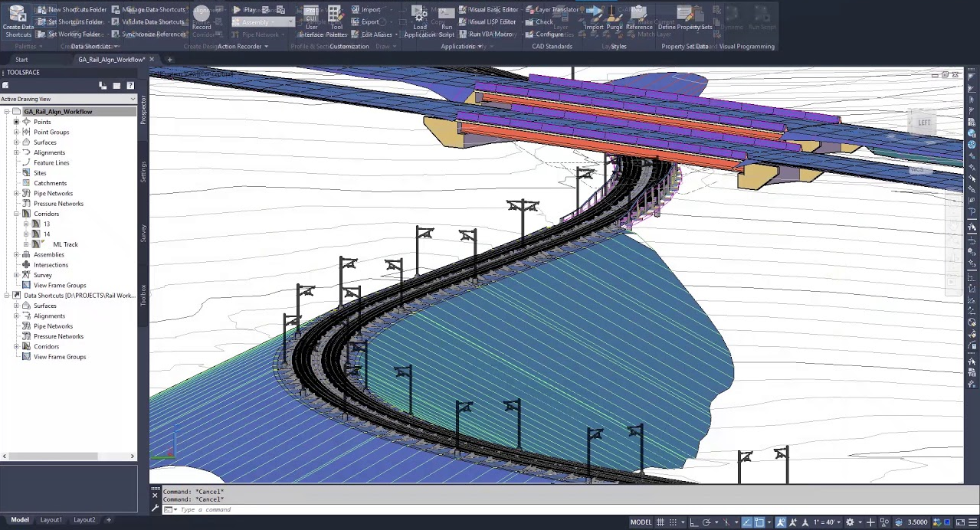Toggle MODEL space button in status bar
Viewport: 980px width, 530px height.
pos(641,522)
